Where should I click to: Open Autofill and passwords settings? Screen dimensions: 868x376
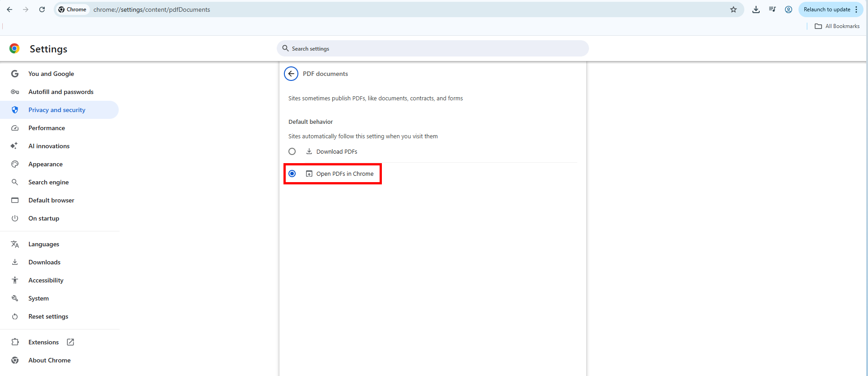[60, 92]
